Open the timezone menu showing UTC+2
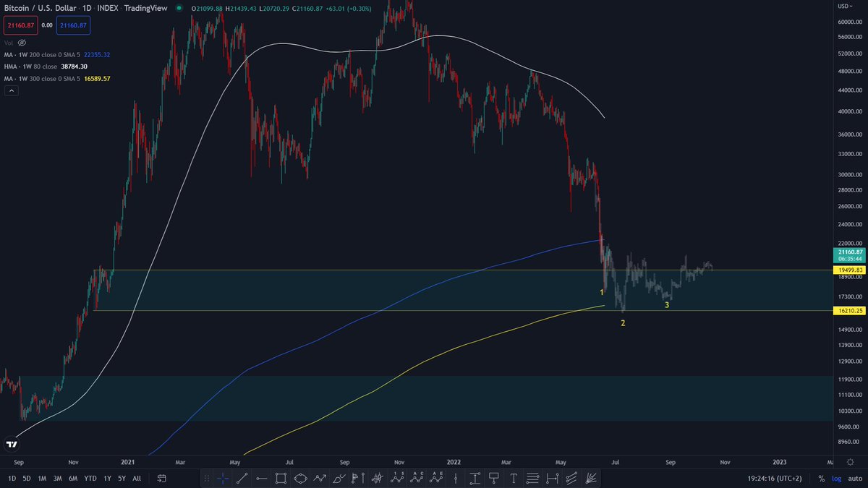Viewport: 868px width, 488px height. pyautogui.click(x=775, y=478)
